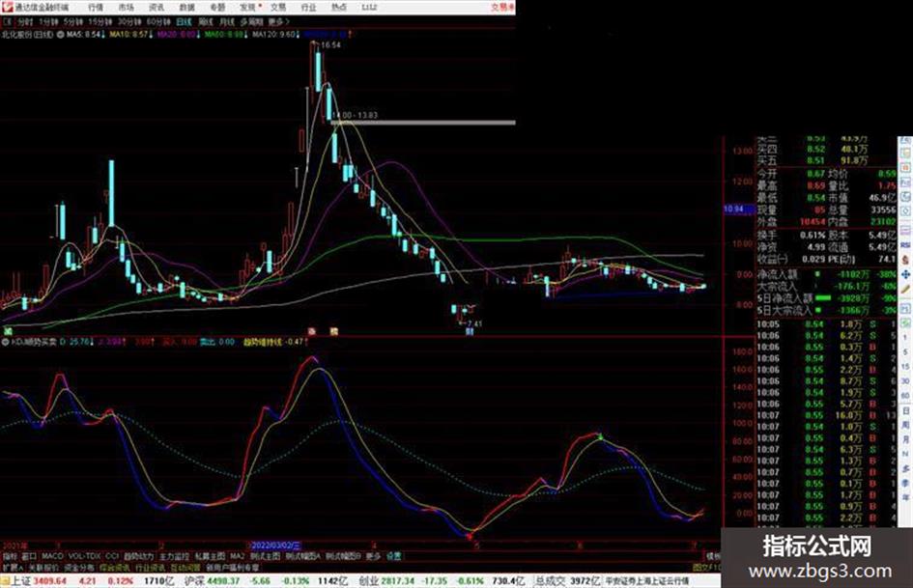Image resolution: width=913 pixels, height=588 pixels.
Task: Click the round icon before KDJ顺势买卖
Action: 5,342
